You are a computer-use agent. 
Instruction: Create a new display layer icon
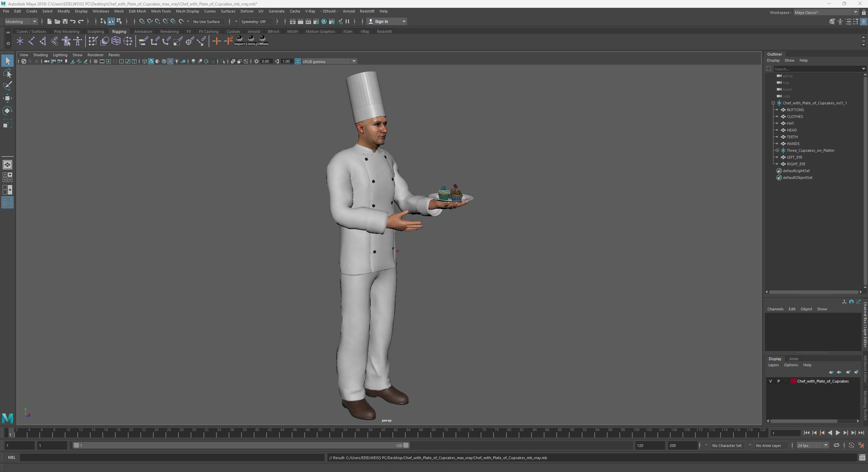click(848, 372)
